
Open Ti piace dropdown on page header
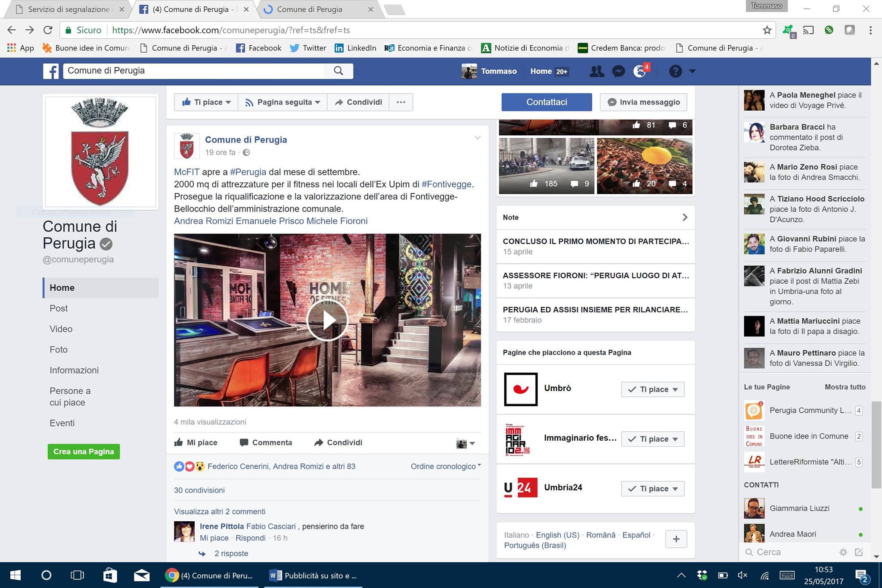[x=206, y=102]
